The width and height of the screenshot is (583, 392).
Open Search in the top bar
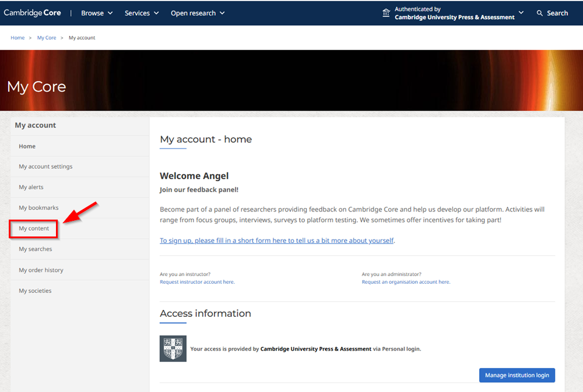tap(552, 13)
